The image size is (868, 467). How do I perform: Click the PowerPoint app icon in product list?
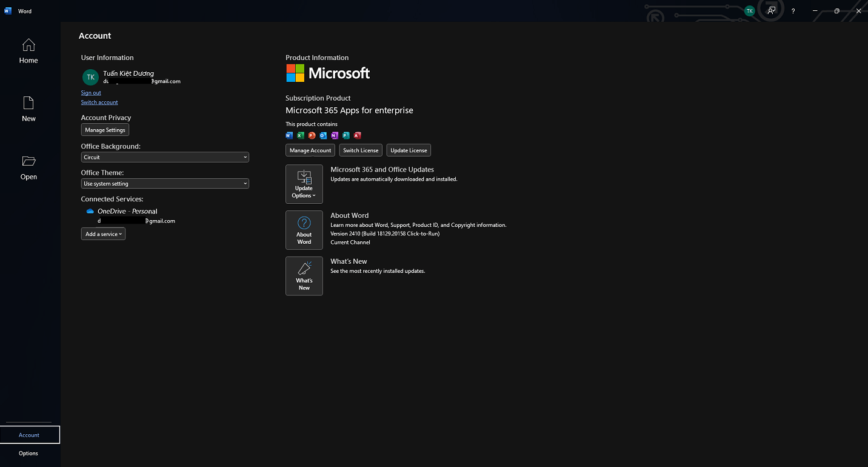[x=312, y=135]
